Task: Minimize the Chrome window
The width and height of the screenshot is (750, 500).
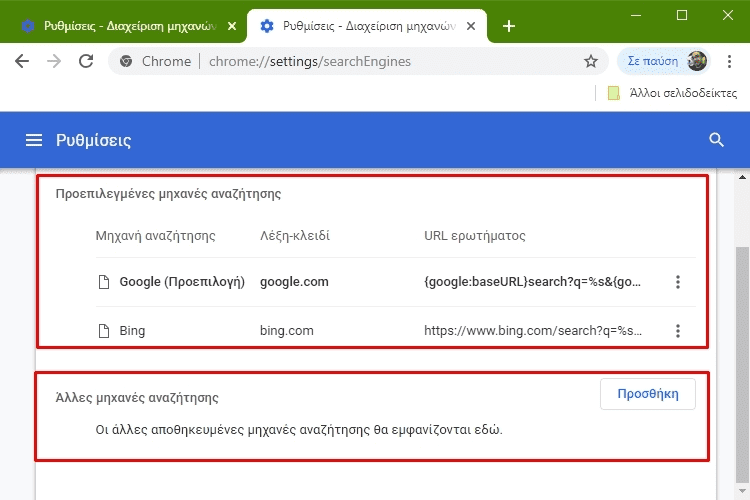Action: point(636,15)
